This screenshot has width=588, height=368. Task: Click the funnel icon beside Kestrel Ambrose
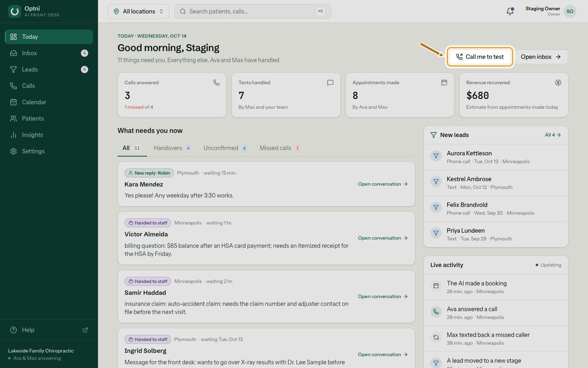(x=436, y=182)
